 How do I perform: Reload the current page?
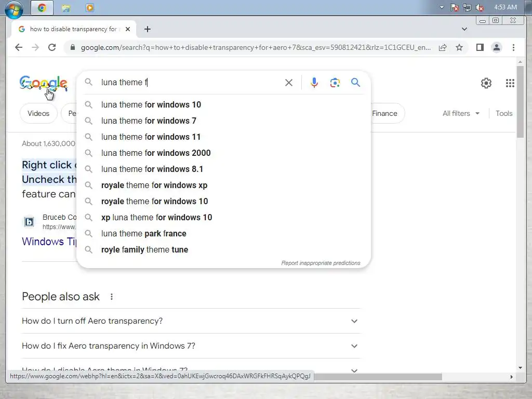coord(52,47)
